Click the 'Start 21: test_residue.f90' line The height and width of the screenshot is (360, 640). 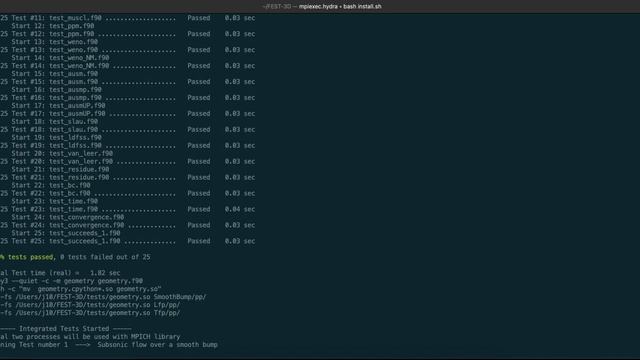60,169
